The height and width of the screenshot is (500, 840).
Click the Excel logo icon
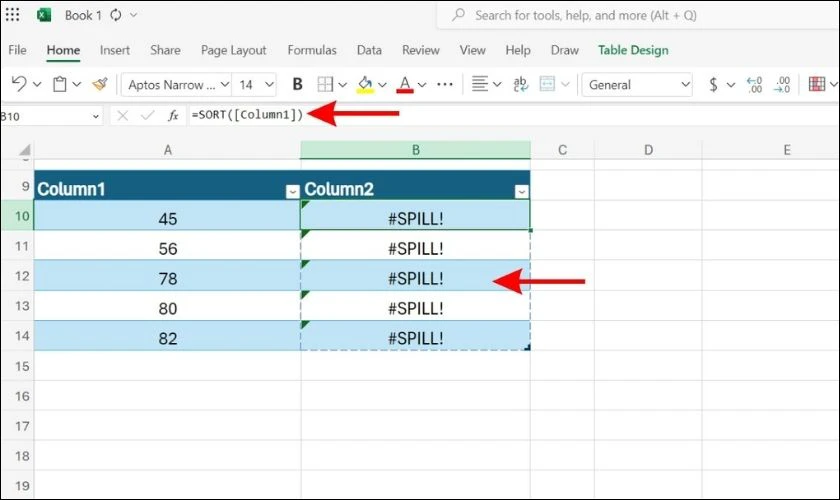pos(44,15)
